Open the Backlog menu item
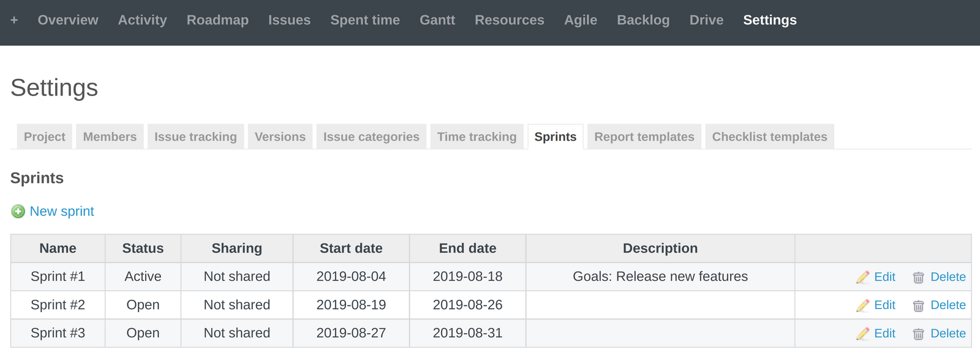Image resolution: width=980 pixels, height=358 pixels. (x=643, y=20)
